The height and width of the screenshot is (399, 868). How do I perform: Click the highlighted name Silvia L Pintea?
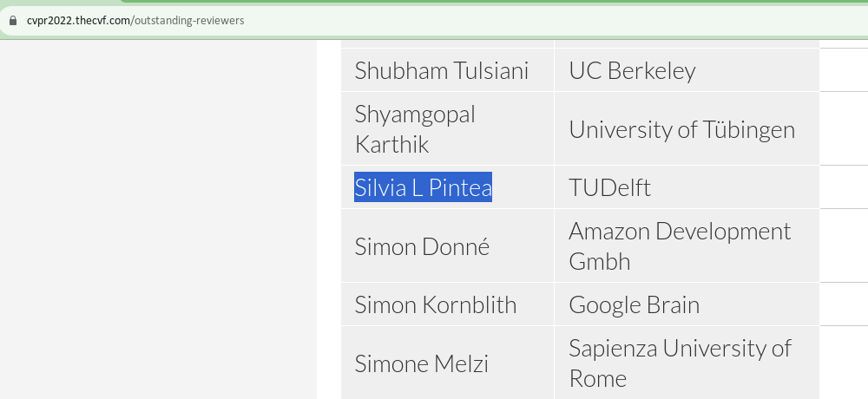(x=423, y=187)
